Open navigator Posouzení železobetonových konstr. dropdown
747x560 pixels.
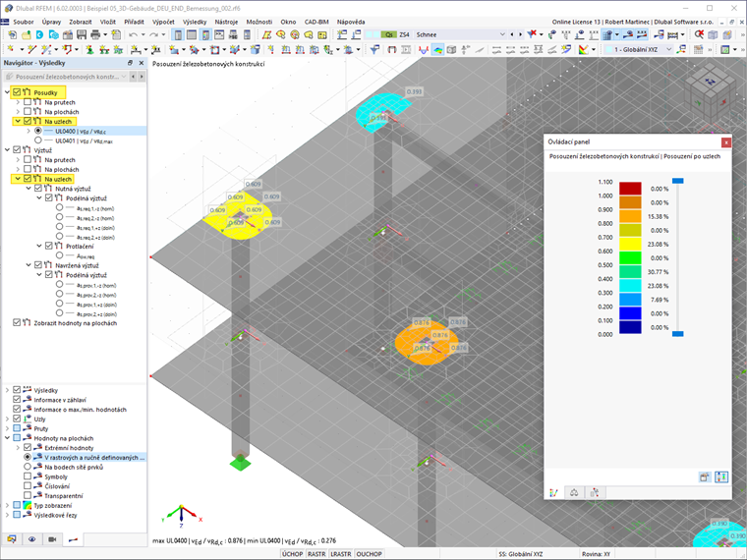point(124,77)
